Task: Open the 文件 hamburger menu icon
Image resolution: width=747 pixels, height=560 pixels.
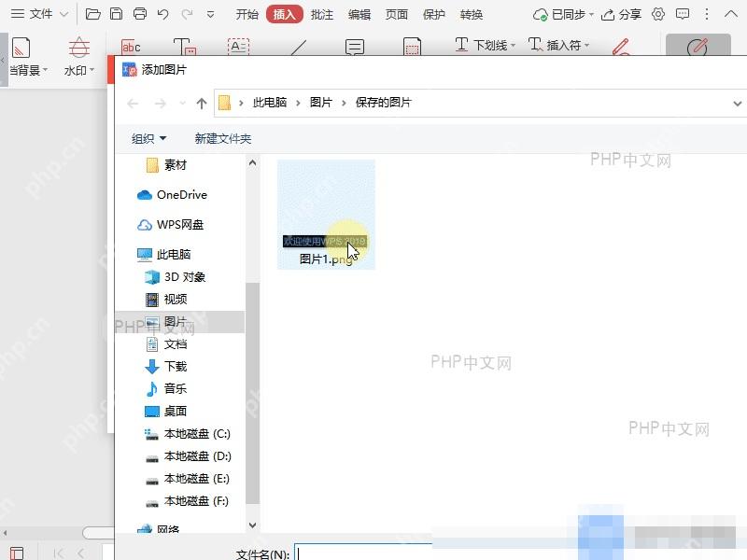Action: tap(18, 14)
